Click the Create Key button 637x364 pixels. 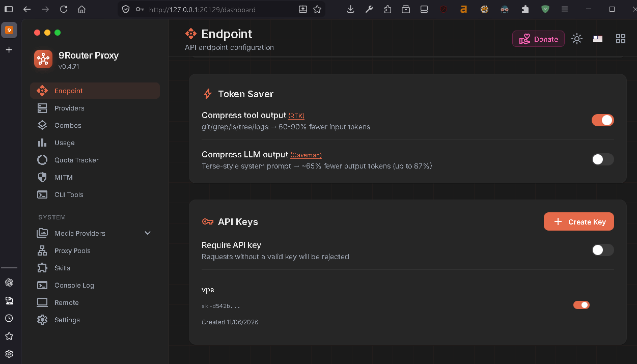(x=579, y=221)
